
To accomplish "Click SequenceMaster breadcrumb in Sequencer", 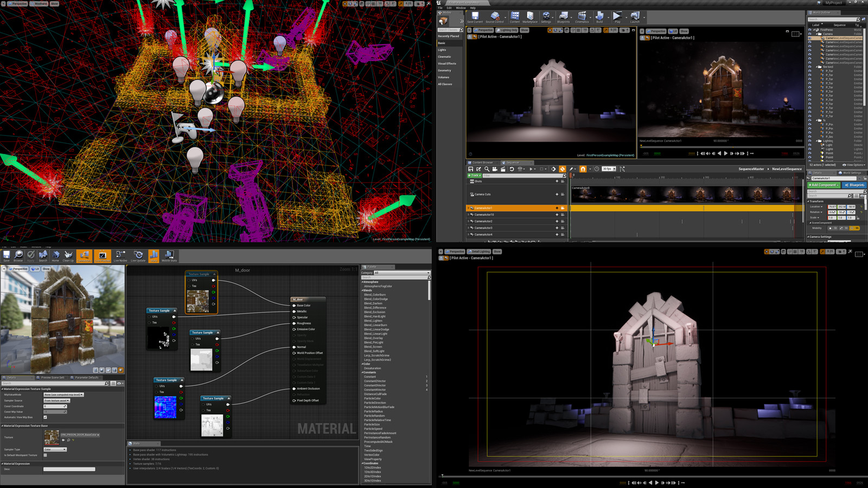I will click(751, 169).
